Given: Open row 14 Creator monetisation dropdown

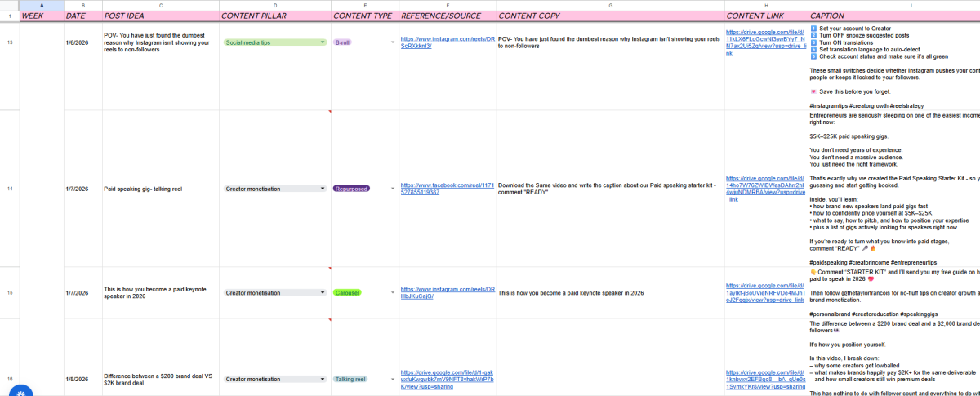Looking at the screenshot, I should coord(323,189).
